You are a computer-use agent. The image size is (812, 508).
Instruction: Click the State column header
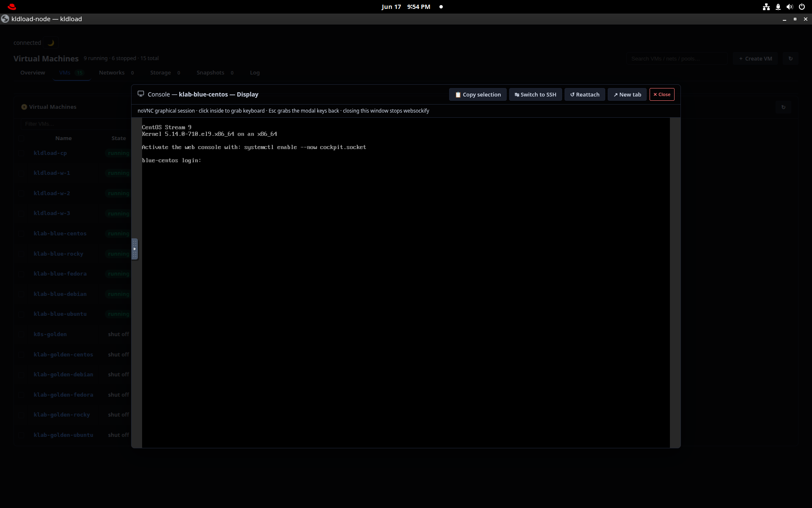tap(119, 138)
